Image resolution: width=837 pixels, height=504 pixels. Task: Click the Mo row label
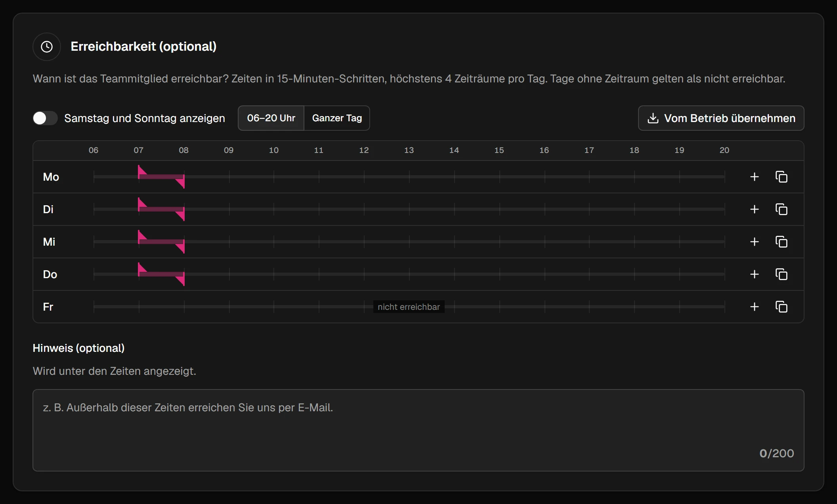tap(51, 177)
